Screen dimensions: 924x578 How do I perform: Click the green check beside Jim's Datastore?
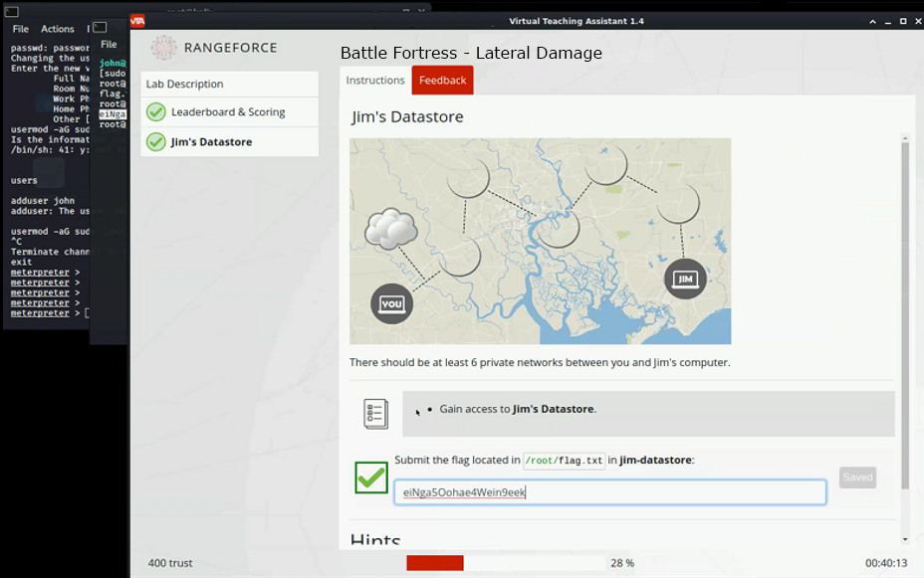click(155, 141)
